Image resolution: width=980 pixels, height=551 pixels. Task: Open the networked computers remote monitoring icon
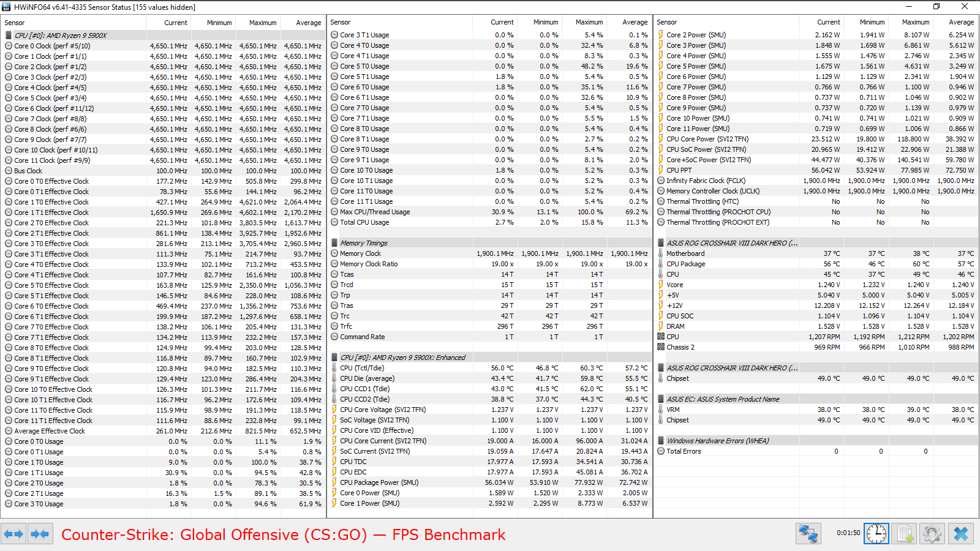(x=809, y=534)
